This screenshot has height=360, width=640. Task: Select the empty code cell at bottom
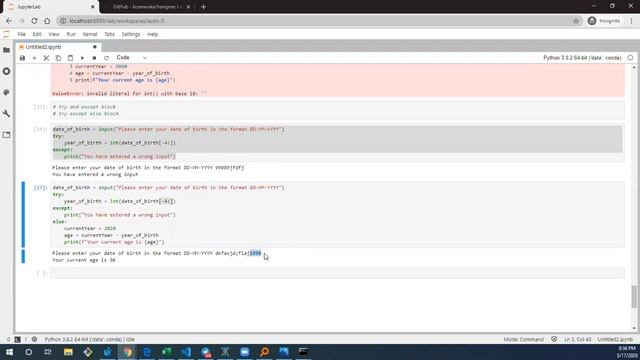338,273
